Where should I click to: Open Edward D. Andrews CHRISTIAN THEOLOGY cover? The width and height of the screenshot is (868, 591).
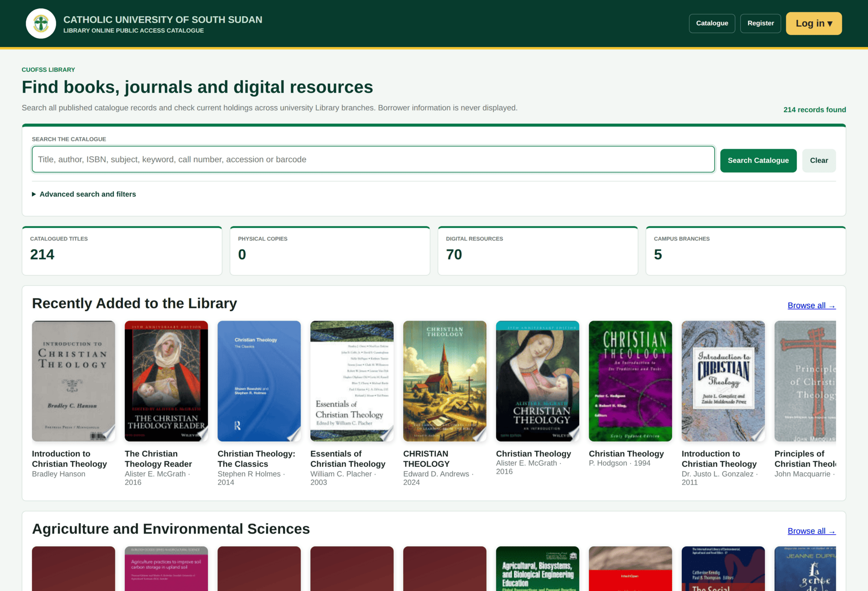pyautogui.click(x=445, y=381)
